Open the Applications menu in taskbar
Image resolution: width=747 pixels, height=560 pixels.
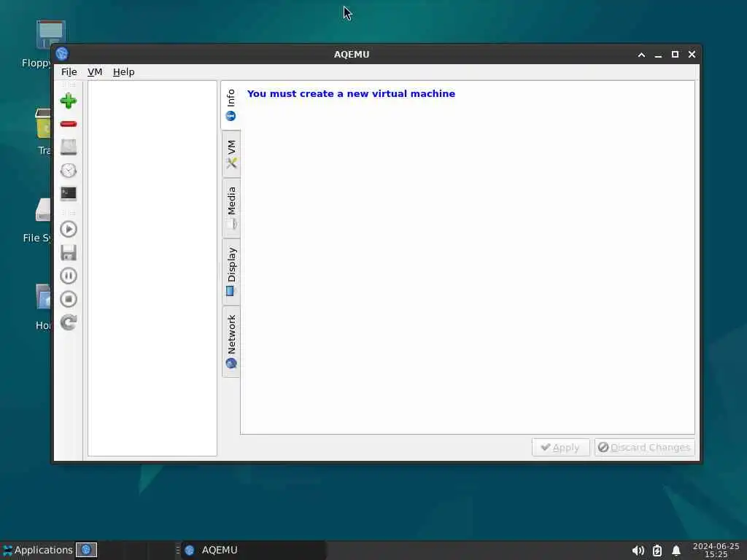(38, 550)
